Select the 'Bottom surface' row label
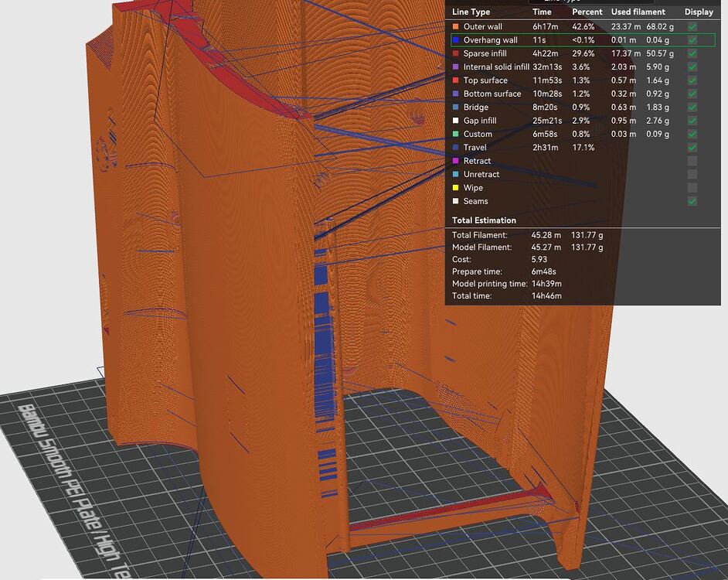Screen dimensions: 728x580 [492, 94]
